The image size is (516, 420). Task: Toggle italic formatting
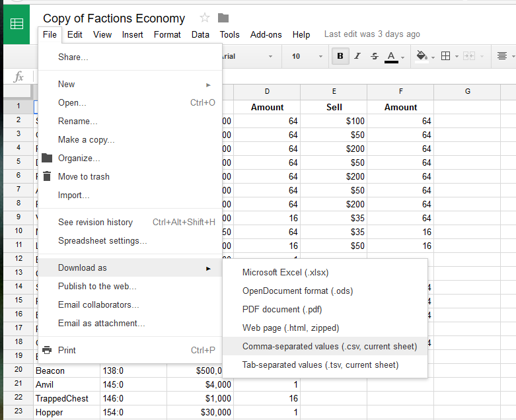click(x=357, y=56)
